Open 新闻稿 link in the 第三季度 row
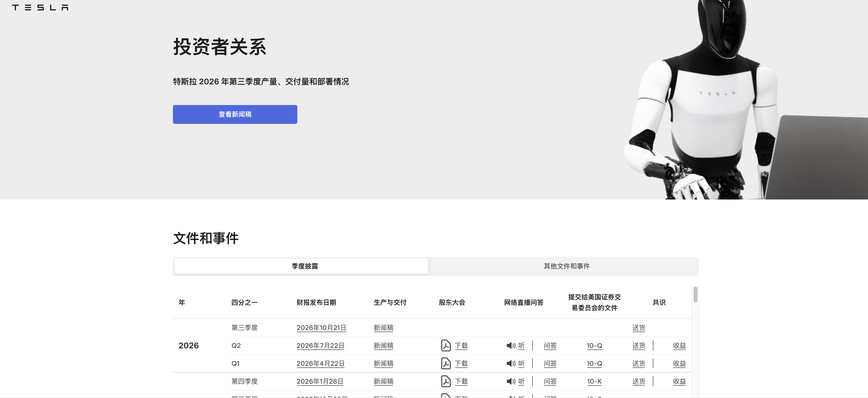The height and width of the screenshot is (398, 868). tap(383, 328)
